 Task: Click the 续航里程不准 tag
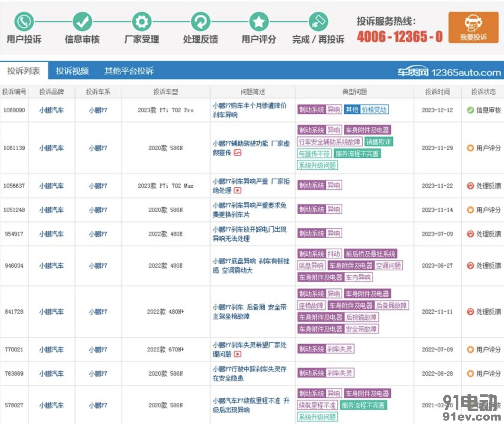click(317, 405)
